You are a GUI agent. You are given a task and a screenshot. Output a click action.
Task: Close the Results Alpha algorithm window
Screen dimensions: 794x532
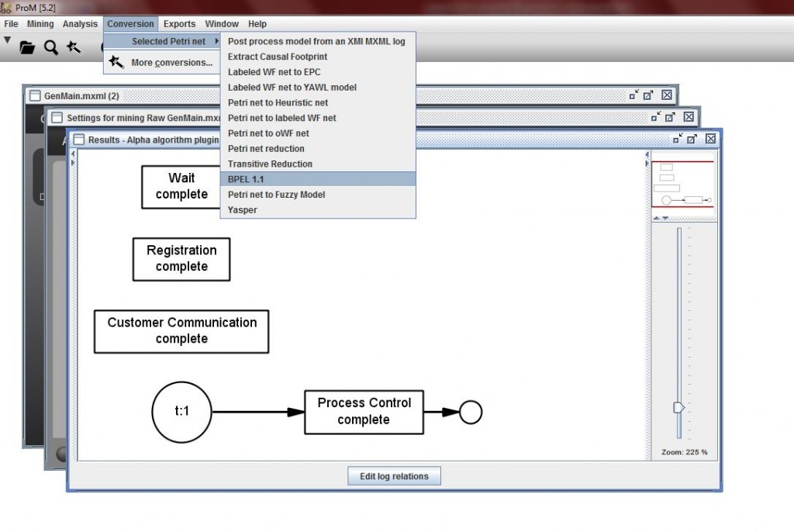[x=710, y=138]
